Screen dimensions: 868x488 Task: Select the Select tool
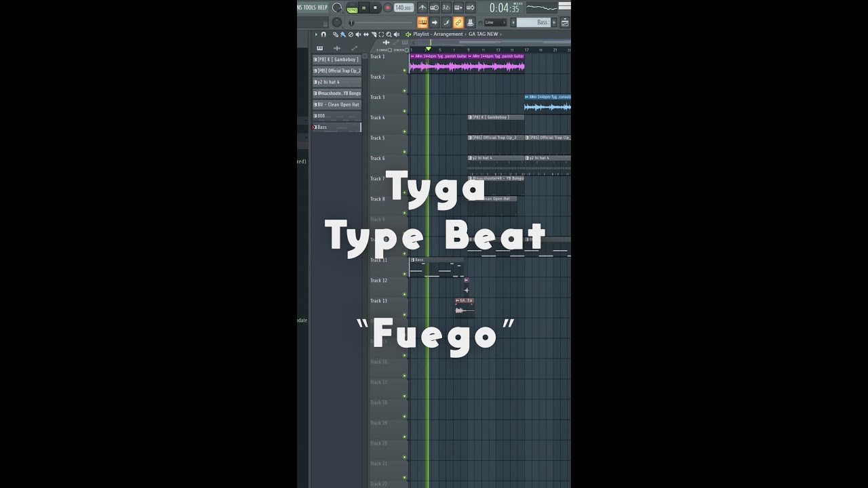(381, 34)
